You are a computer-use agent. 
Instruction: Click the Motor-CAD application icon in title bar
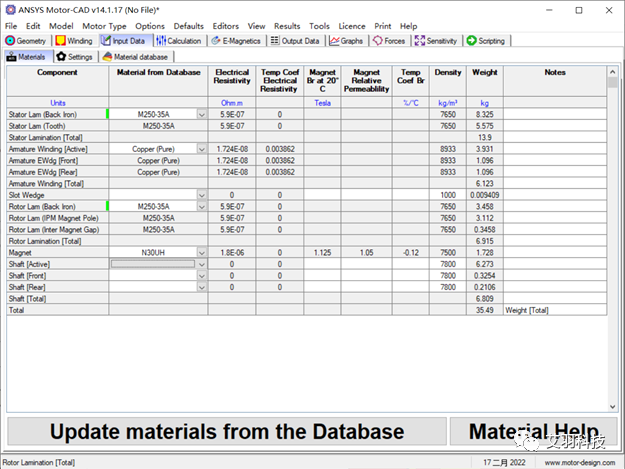pyautogui.click(x=10, y=10)
